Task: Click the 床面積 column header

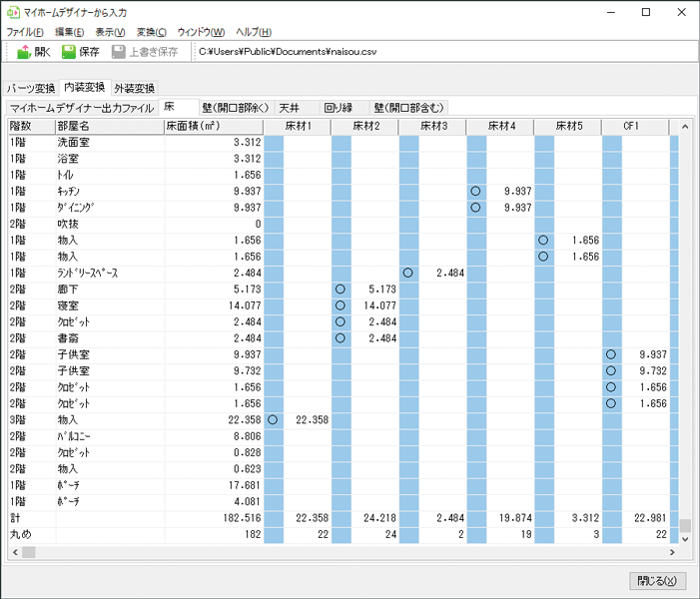Action: click(213, 127)
